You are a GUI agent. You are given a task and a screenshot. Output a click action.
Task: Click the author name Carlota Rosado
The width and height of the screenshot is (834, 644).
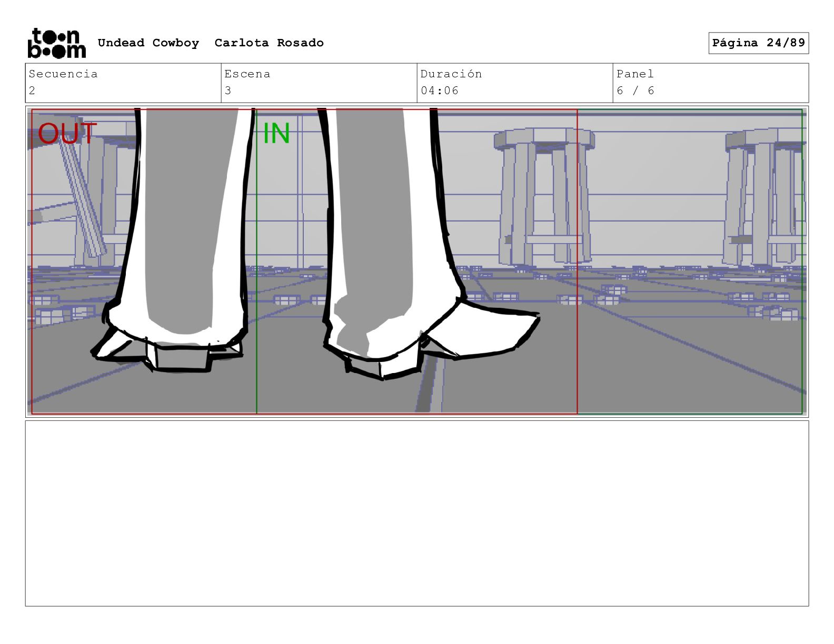269,43
